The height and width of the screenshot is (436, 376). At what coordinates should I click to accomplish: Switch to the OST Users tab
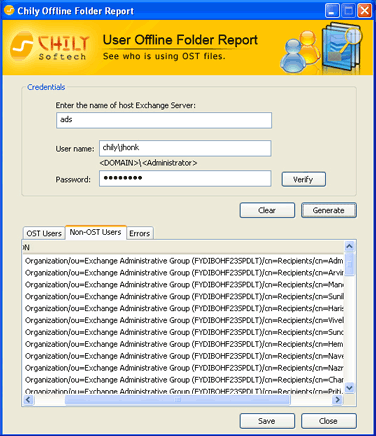click(x=44, y=233)
